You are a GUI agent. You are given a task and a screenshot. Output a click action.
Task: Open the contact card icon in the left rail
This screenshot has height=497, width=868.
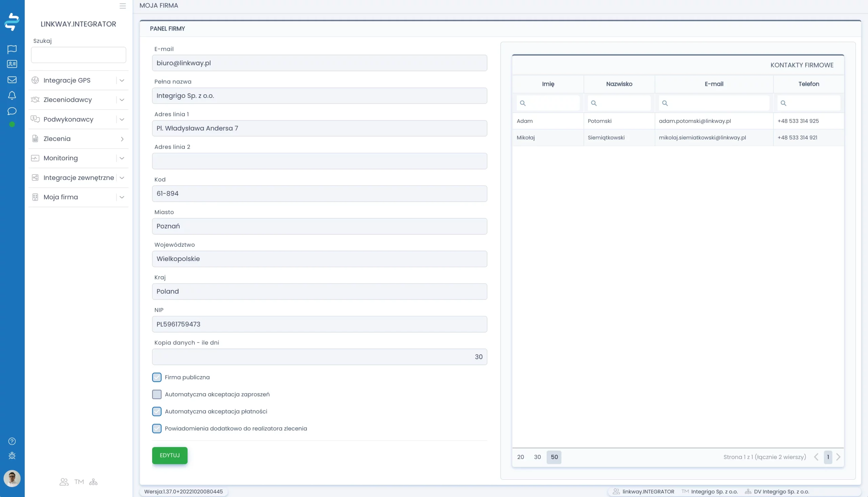[12, 64]
